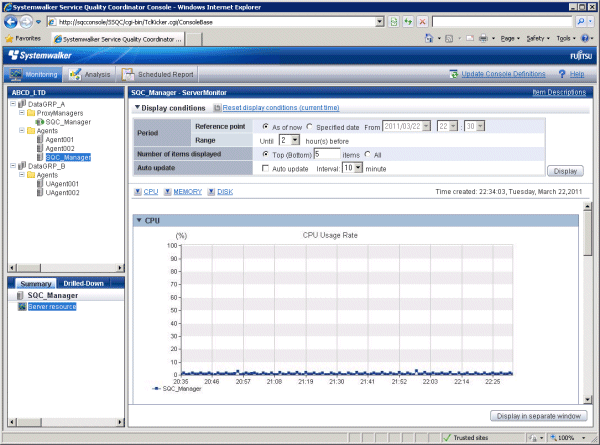Click the graph area vertical scrollbar thumb
Viewport: 600px width, 445px height.
587,234
